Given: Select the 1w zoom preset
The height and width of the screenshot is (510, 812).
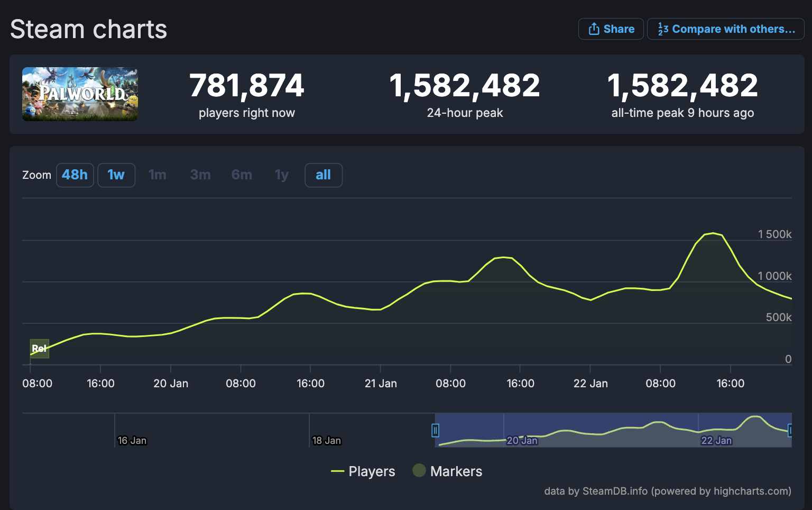Looking at the screenshot, I should click(x=116, y=175).
